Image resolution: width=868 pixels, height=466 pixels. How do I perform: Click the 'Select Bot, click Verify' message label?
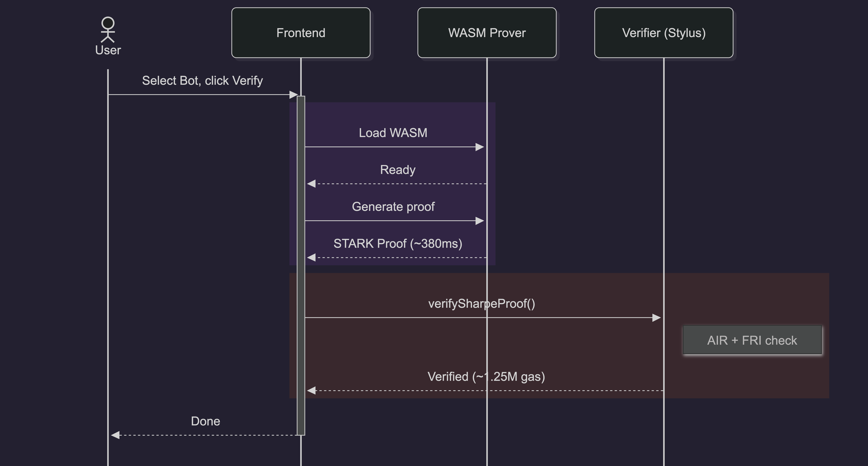(202, 81)
